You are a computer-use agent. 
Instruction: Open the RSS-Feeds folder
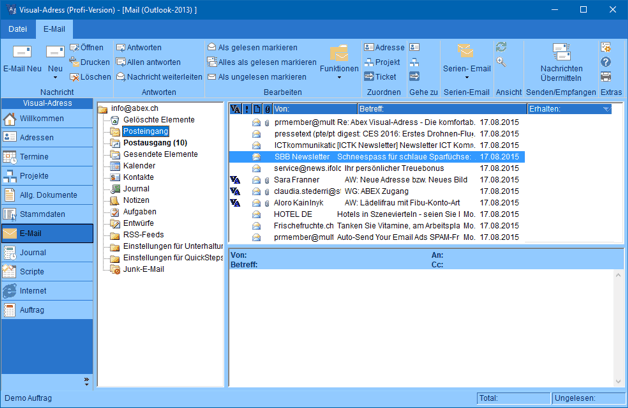(143, 235)
